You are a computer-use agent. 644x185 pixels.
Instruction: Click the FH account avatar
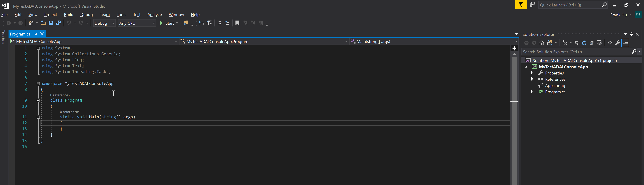point(638,14)
